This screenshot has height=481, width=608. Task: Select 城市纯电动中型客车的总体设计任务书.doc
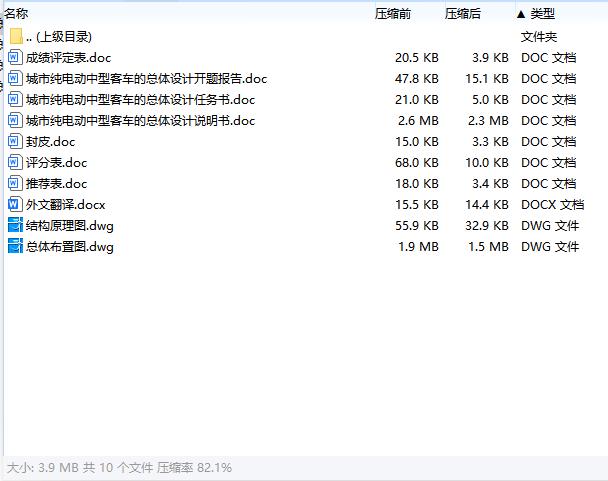140,100
